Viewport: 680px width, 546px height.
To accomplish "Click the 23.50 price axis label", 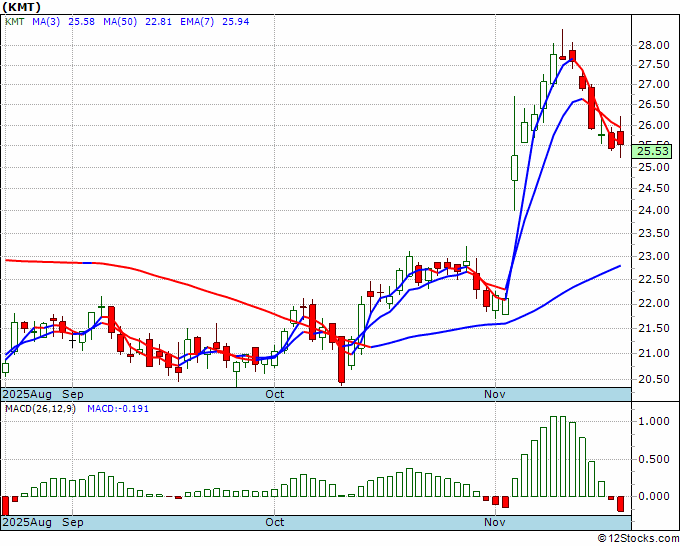I will 654,233.
